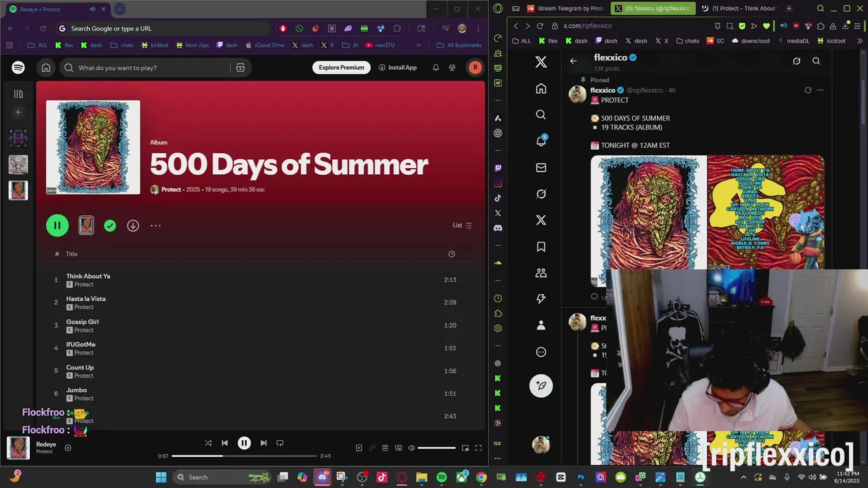
Task: Open Spotify Browse icon in search bar
Action: pos(240,68)
